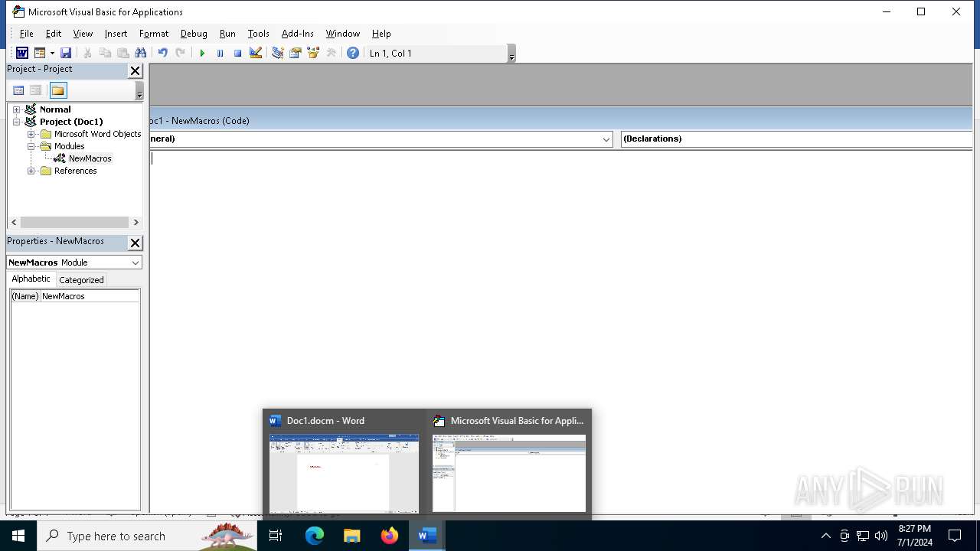Select the Normal project item
980x551 pixels.
(x=55, y=109)
